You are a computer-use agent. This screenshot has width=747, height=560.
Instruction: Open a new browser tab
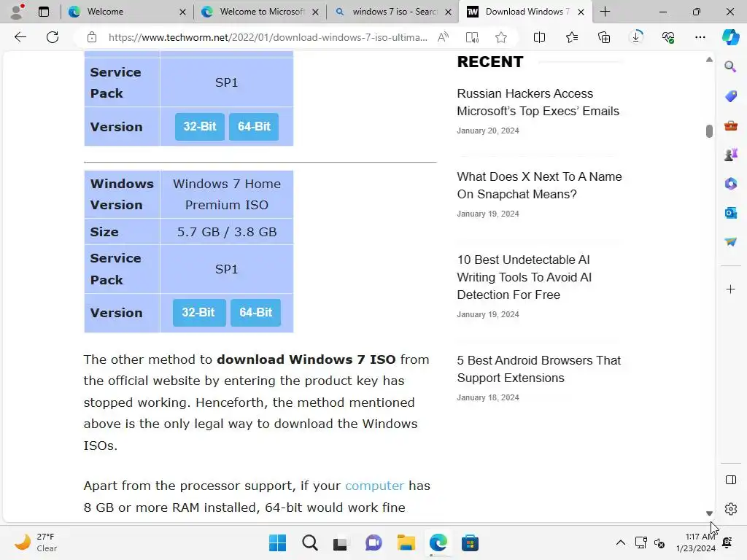point(605,12)
